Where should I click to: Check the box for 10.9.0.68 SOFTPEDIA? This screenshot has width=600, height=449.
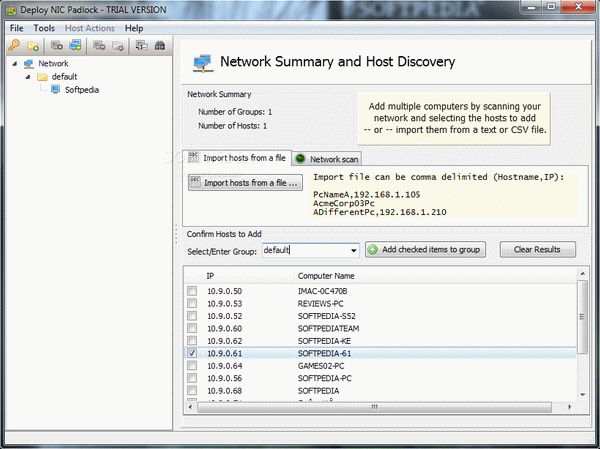tap(192, 390)
